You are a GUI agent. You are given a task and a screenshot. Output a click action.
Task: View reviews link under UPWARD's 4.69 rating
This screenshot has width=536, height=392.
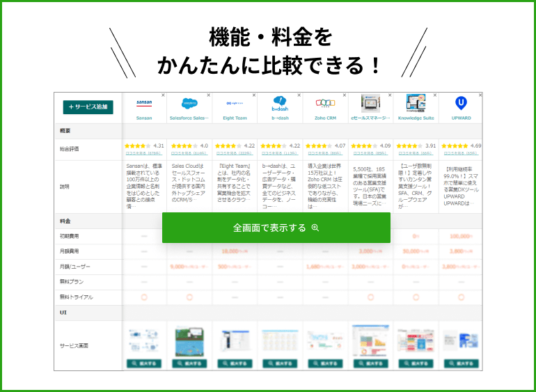pyautogui.click(x=461, y=154)
